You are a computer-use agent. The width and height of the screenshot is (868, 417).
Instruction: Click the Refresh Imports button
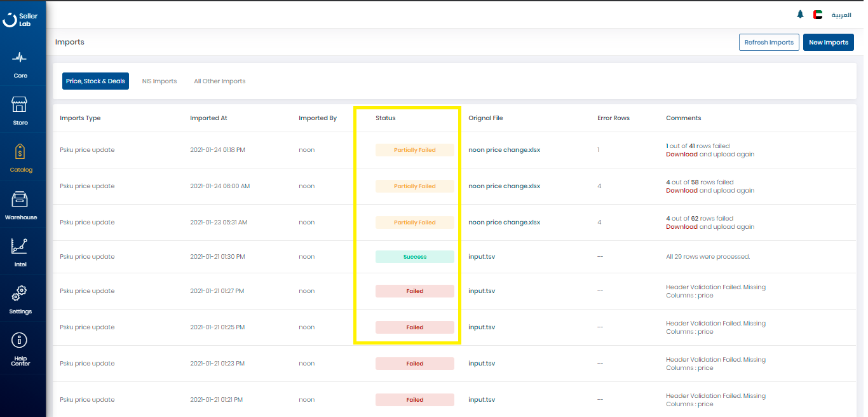coord(769,43)
